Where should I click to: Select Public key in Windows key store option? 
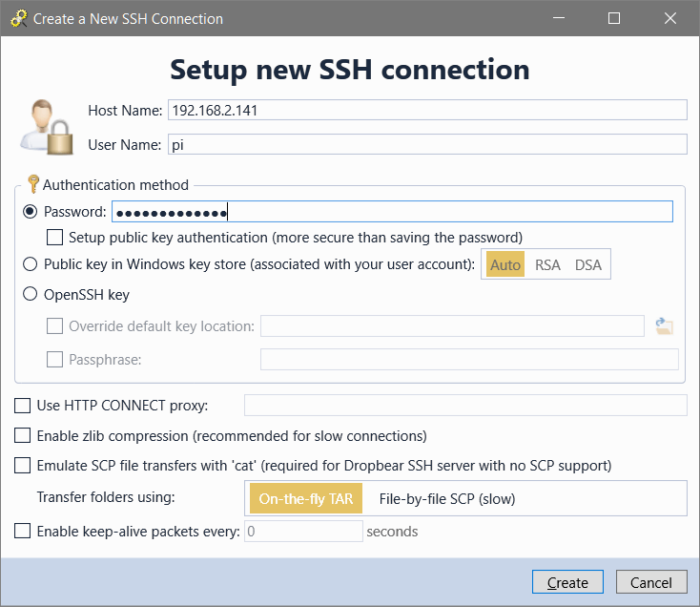(30, 264)
